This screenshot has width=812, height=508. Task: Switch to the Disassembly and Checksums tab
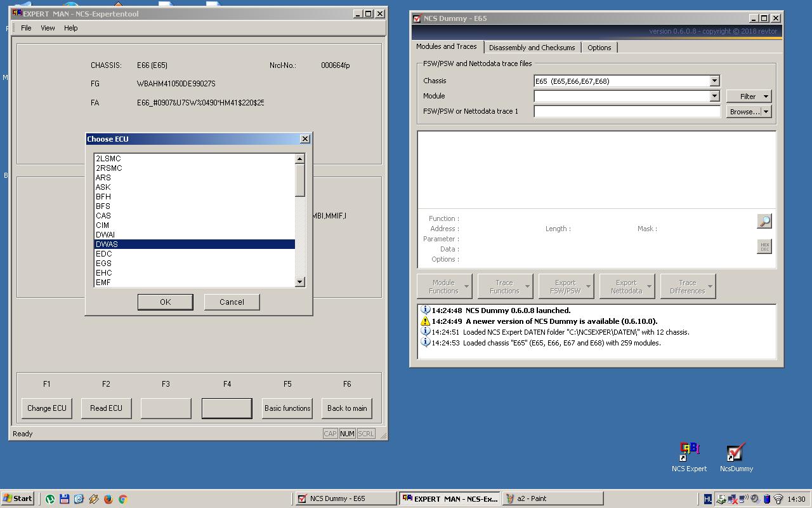coord(532,48)
